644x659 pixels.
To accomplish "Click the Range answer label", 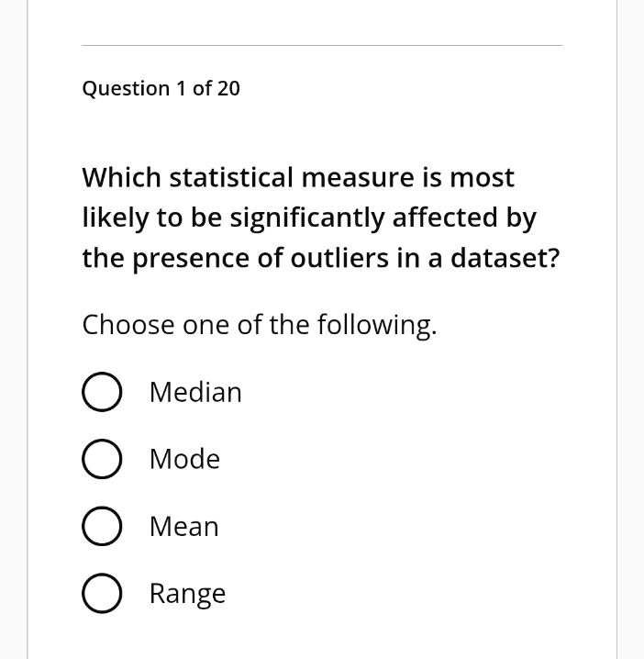I will click(x=187, y=595).
